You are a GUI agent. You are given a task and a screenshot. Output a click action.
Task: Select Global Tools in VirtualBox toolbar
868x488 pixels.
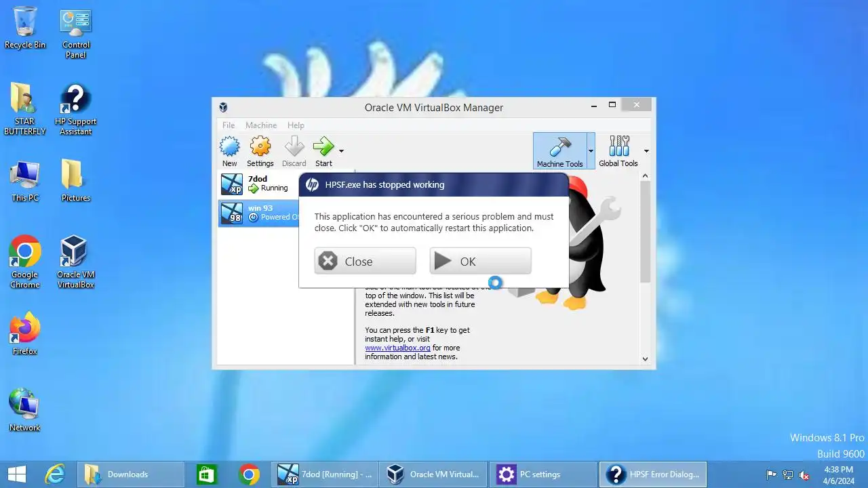point(618,151)
